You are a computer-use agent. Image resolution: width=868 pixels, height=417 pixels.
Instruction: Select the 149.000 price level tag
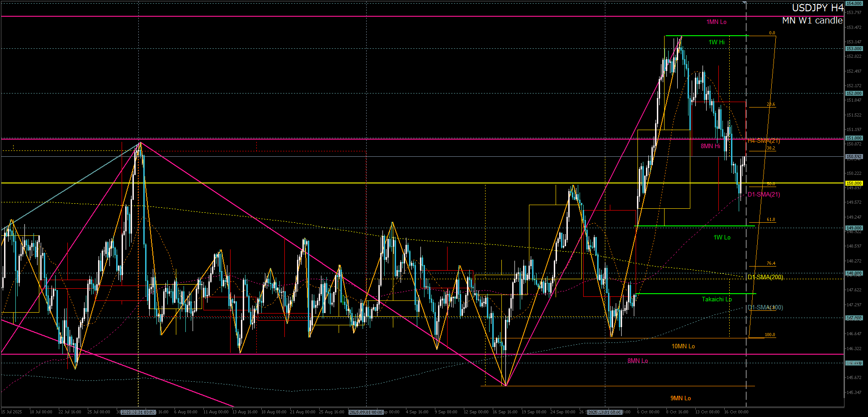pos(854,228)
